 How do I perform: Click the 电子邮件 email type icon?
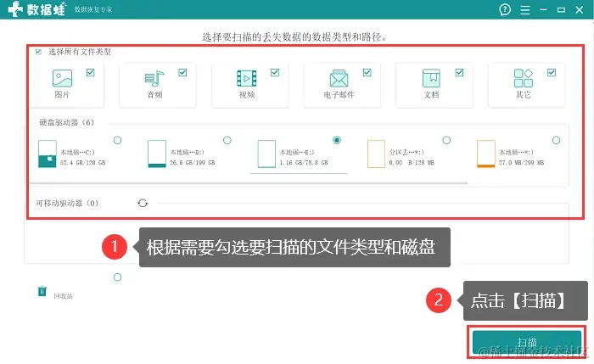pos(339,78)
